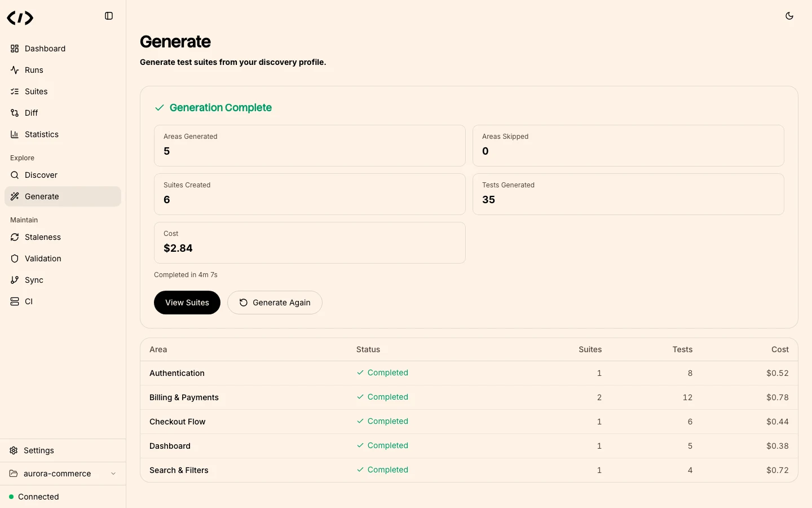Select Generate in the sidebar

click(42, 196)
